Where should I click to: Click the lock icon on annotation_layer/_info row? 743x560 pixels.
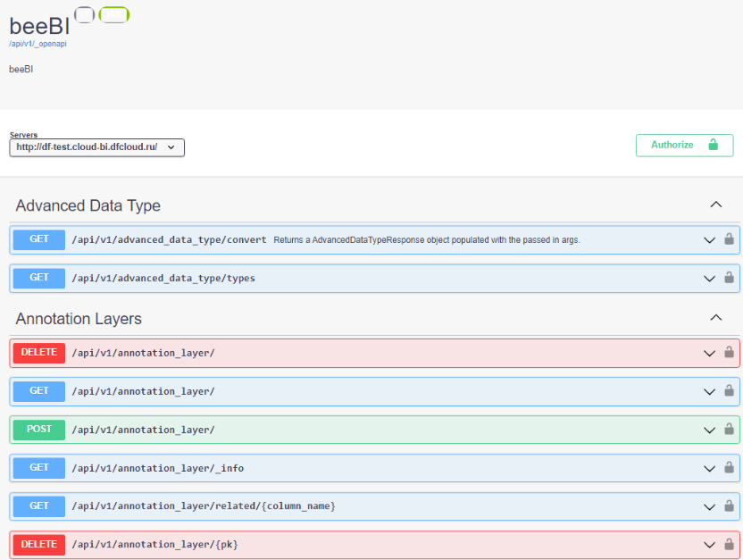pos(729,468)
